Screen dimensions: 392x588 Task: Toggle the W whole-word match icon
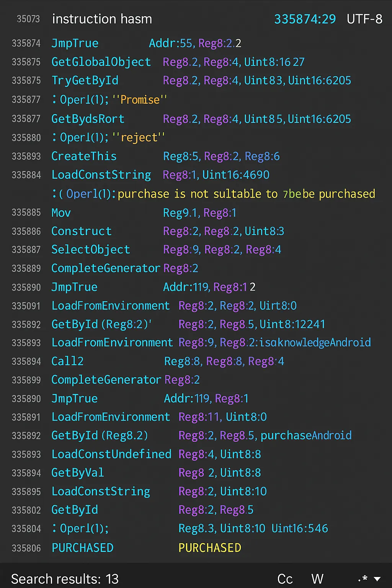[x=317, y=579]
